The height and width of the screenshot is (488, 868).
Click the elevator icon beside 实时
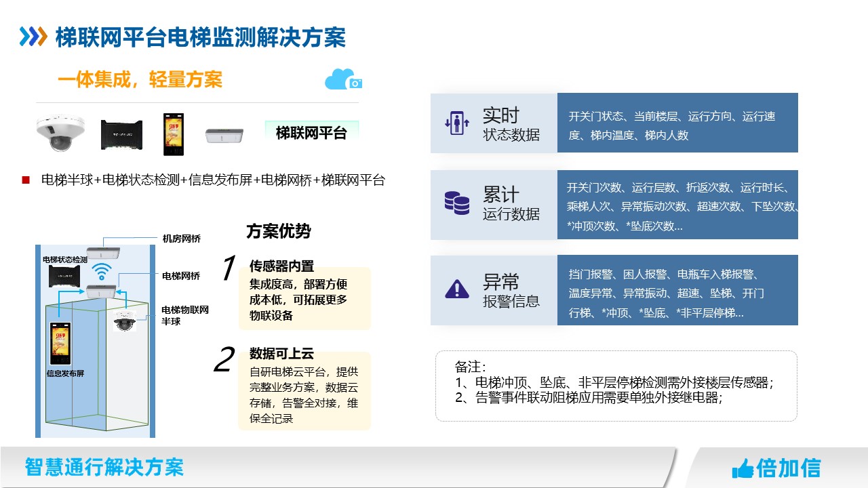[457, 123]
